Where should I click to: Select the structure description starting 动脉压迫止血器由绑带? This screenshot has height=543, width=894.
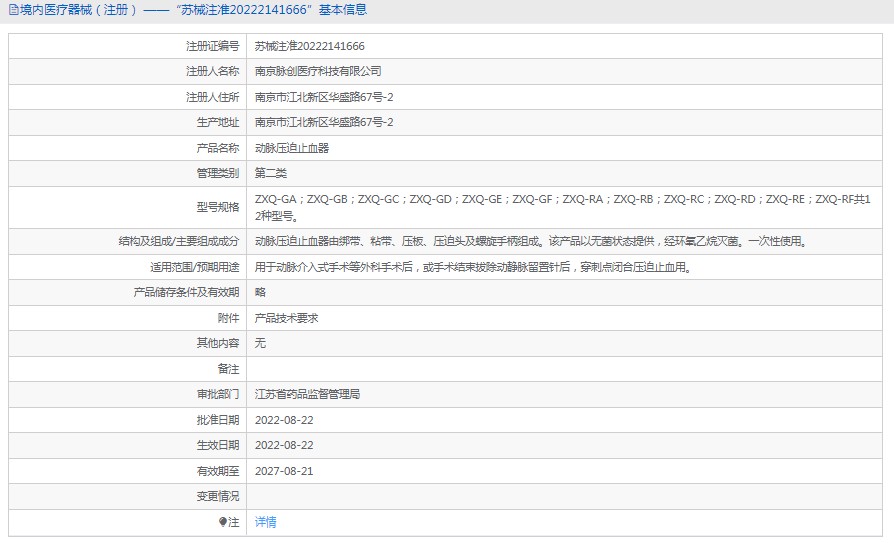tap(531, 241)
